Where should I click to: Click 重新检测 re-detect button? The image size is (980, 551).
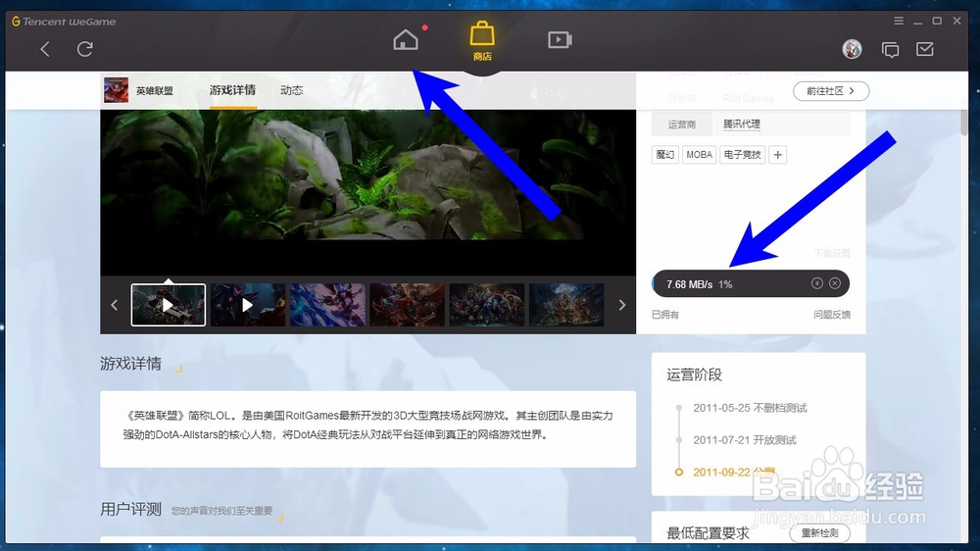(819, 533)
